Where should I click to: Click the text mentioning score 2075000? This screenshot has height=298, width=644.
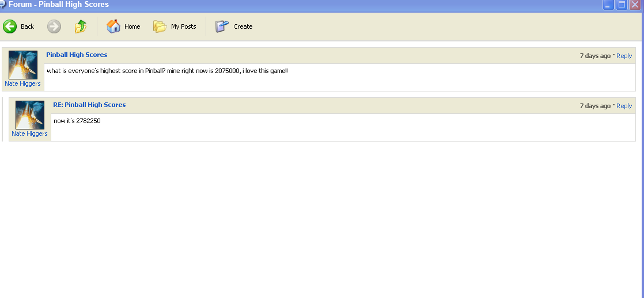click(168, 71)
